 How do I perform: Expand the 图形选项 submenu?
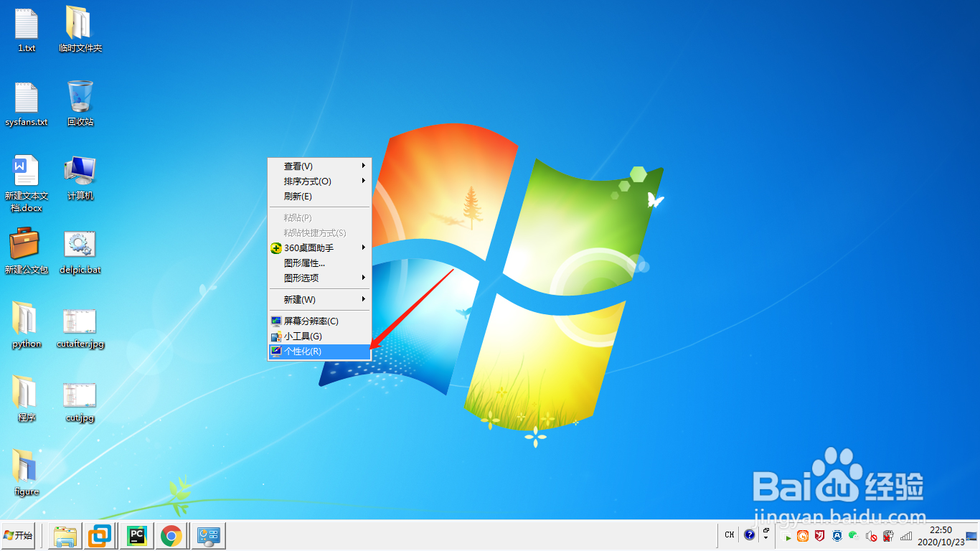319,278
